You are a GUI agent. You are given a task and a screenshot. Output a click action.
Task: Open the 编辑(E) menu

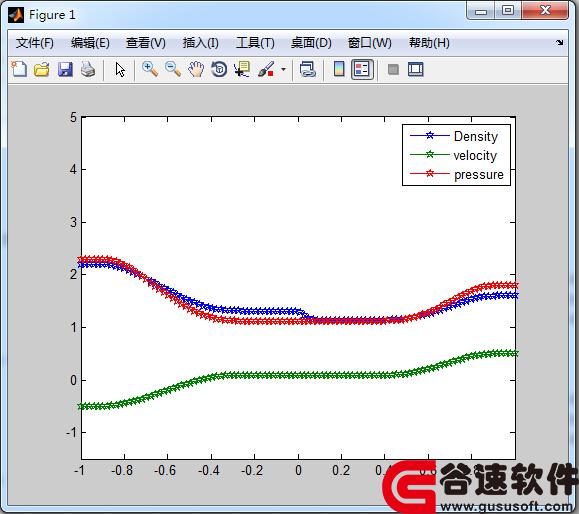pyautogui.click(x=90, y=43)
